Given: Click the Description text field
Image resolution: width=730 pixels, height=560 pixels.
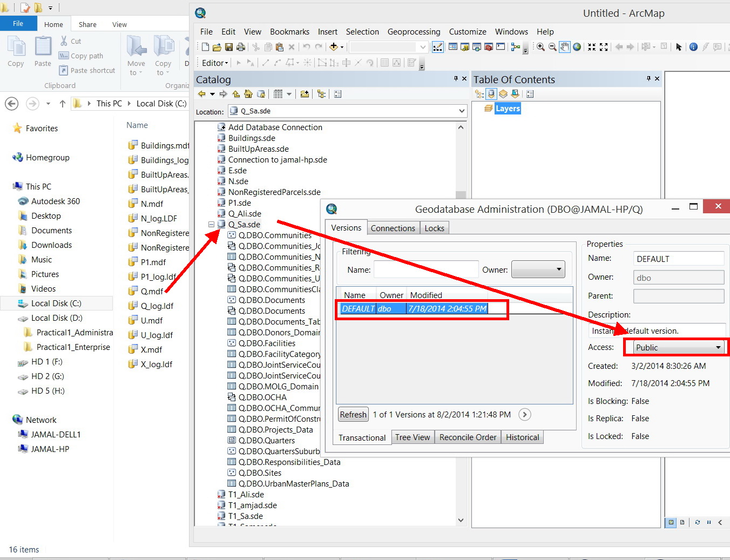Looking at the screenshot, I should 657,330.
